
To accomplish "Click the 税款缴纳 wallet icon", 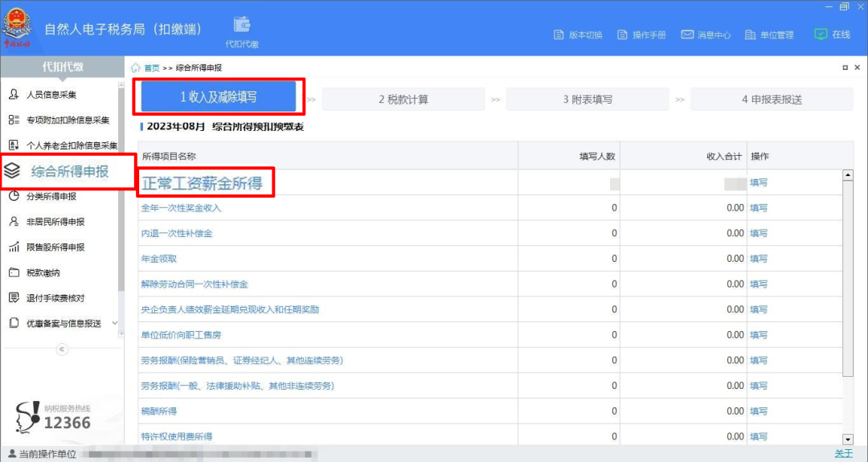I will tap(14, 272).
